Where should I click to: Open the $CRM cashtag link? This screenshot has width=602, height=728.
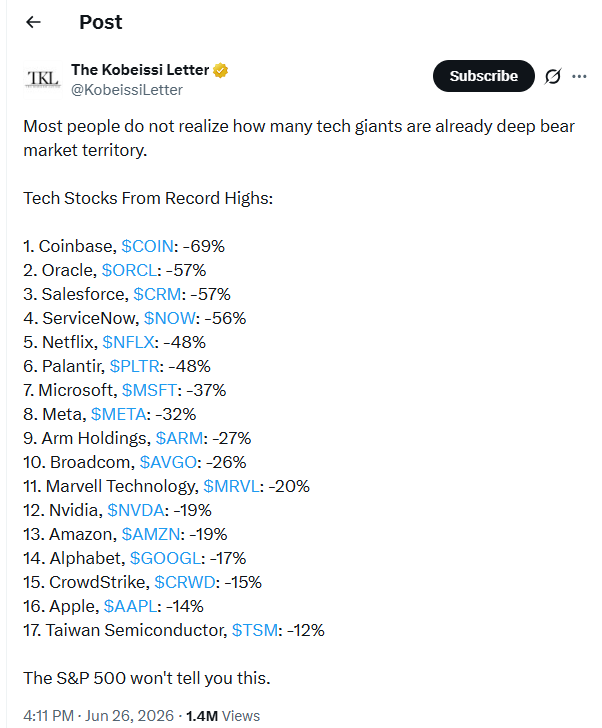(158, 294)
